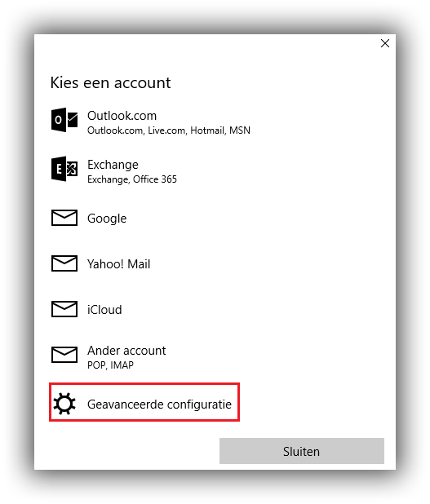430x504 pixels.
Task: Close the dialog with the X icon
Action: [x=385, y=43]
